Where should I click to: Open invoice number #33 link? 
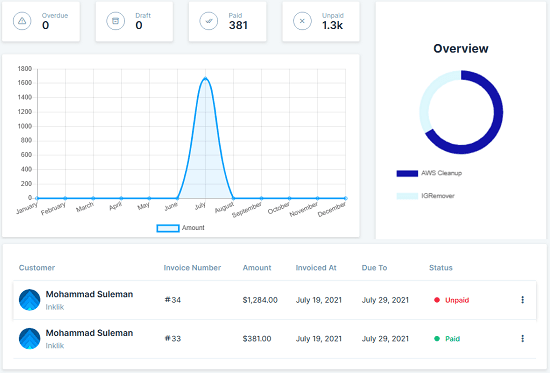click(173, 339)
